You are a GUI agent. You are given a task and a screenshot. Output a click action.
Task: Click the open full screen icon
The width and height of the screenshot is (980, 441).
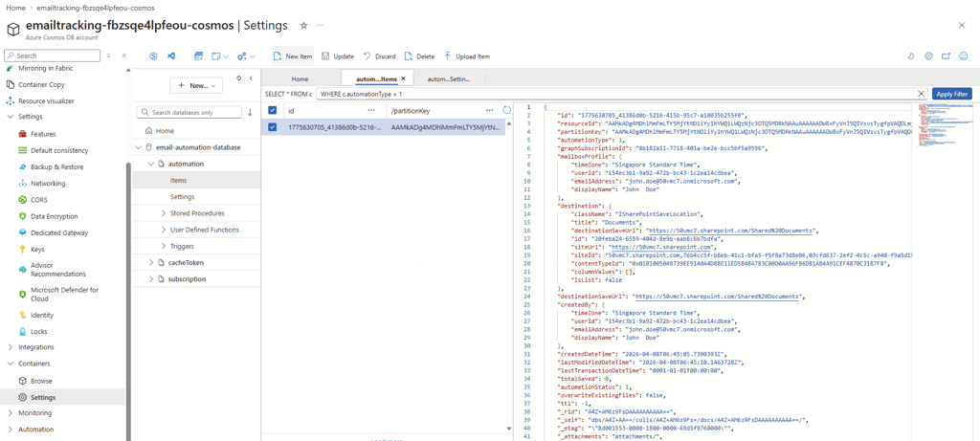[947, 56]
